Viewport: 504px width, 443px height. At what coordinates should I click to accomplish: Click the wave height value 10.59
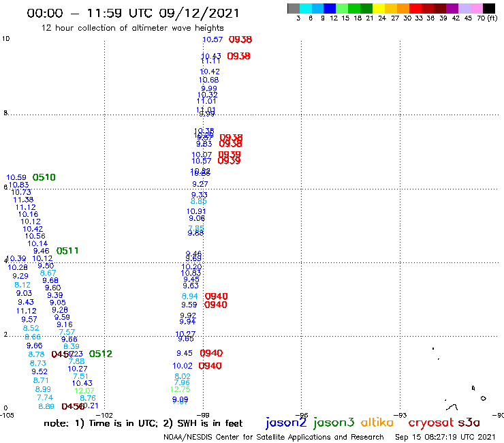(x=16, y=177)
